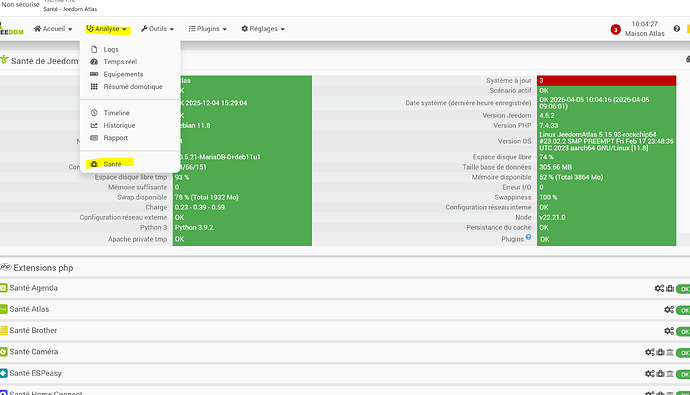The height and width of the screenshot is (395, 690).
Task: Open Santé Agenda configuration gears icon
Action: (659, 289)
